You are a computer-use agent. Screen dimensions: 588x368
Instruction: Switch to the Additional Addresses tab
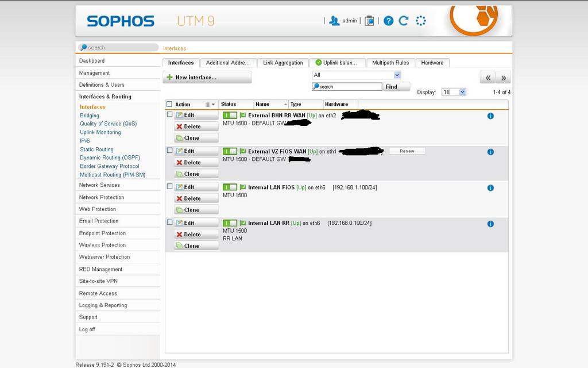pyautogui.click(x=228, y=63)
